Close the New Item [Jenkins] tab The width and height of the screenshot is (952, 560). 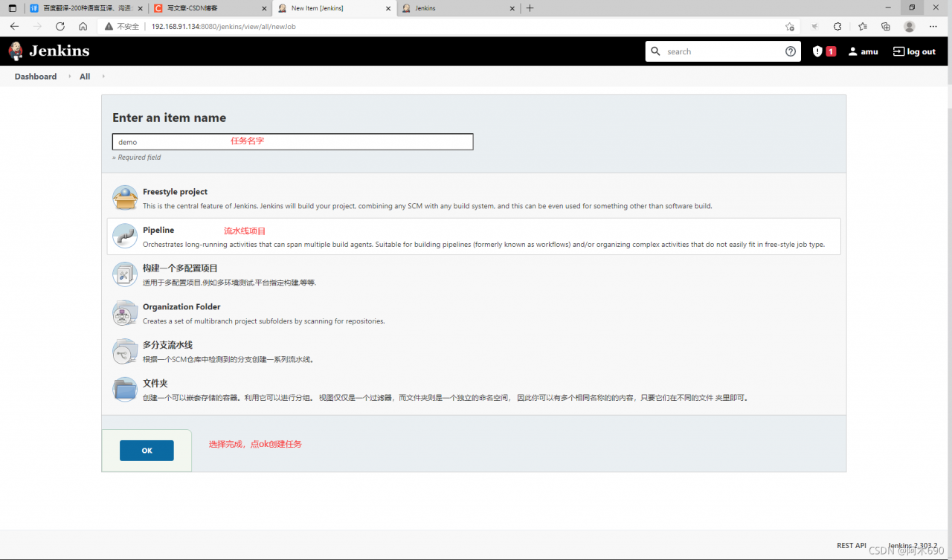coord(387,8)
